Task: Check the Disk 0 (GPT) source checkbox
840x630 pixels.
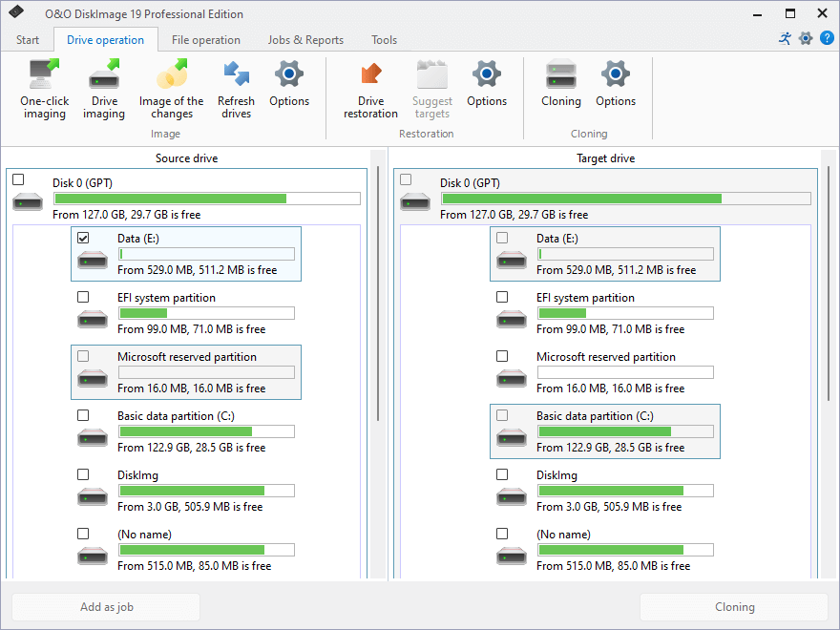Action: click(17, 178)
